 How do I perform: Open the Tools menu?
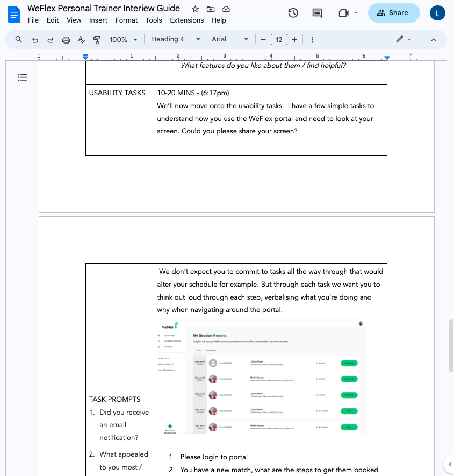pyautogui.click(x=154, y=20)
